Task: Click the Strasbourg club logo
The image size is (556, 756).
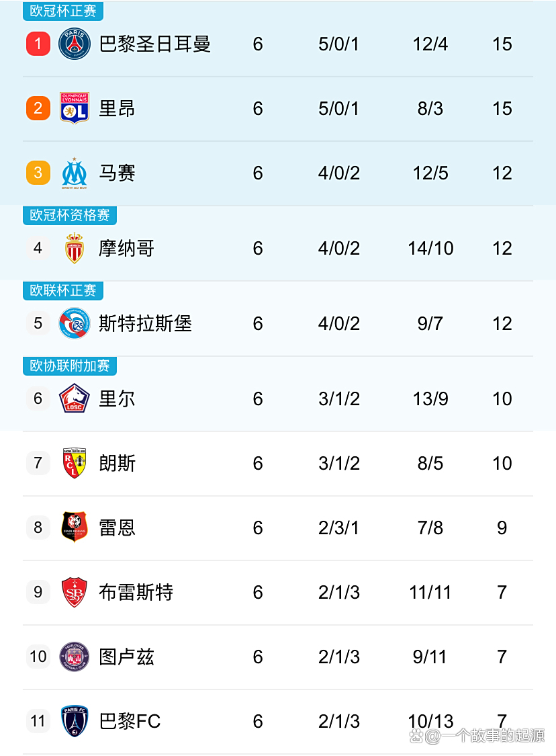Action: pyautogui.click(x=75, y=323)
